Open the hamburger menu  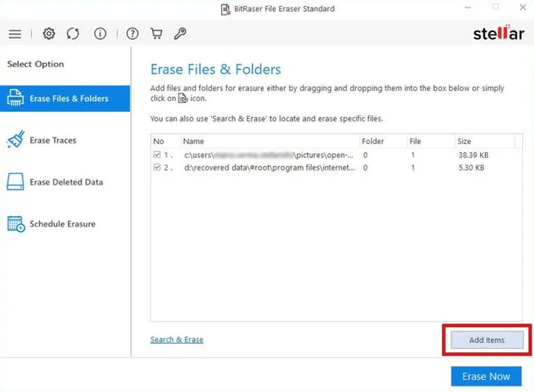click(x=14, y=34)
